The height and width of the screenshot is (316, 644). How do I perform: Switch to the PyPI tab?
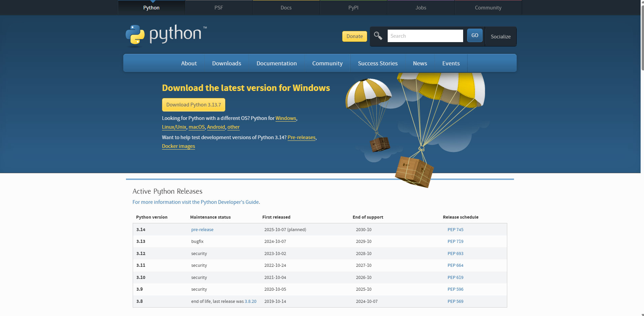tap(353, 7)
